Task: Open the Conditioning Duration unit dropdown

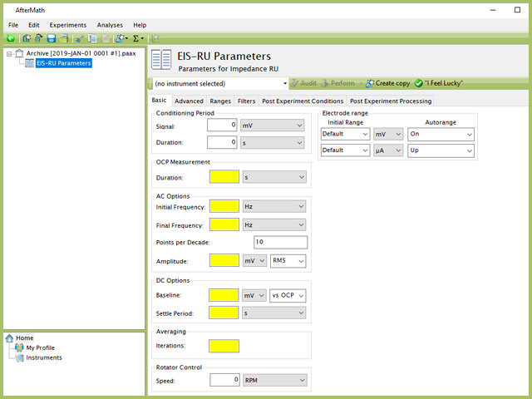Action: (272, 143)
